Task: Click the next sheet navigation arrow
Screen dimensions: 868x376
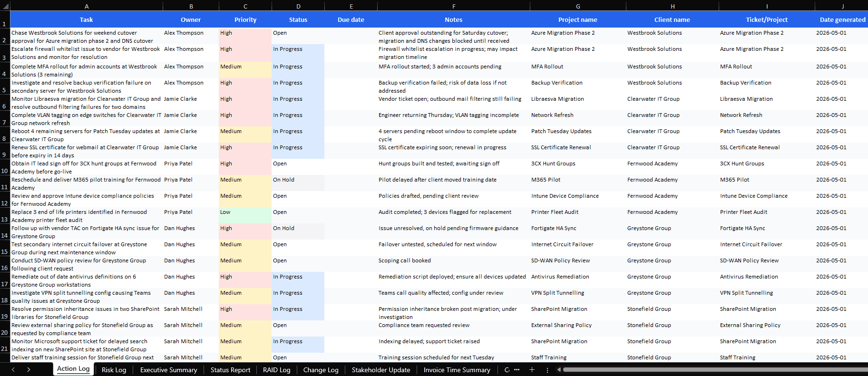Action: pyautogui.click(x=29, y=369)
